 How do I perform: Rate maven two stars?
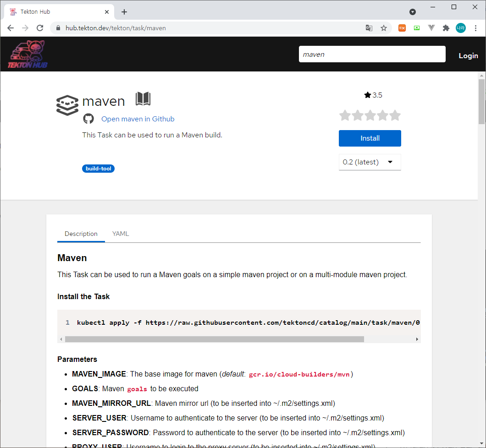[357, 115]
